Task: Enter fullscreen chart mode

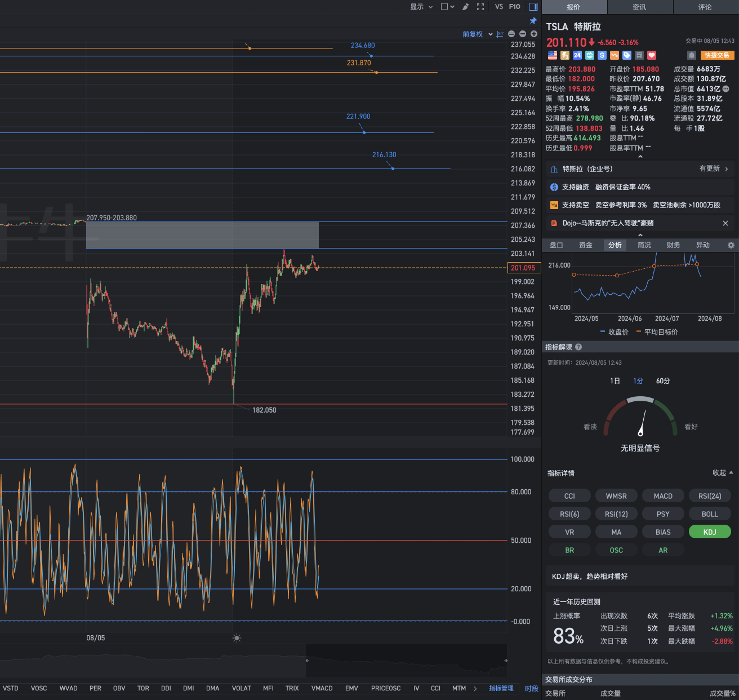Action: click(480, 7)
